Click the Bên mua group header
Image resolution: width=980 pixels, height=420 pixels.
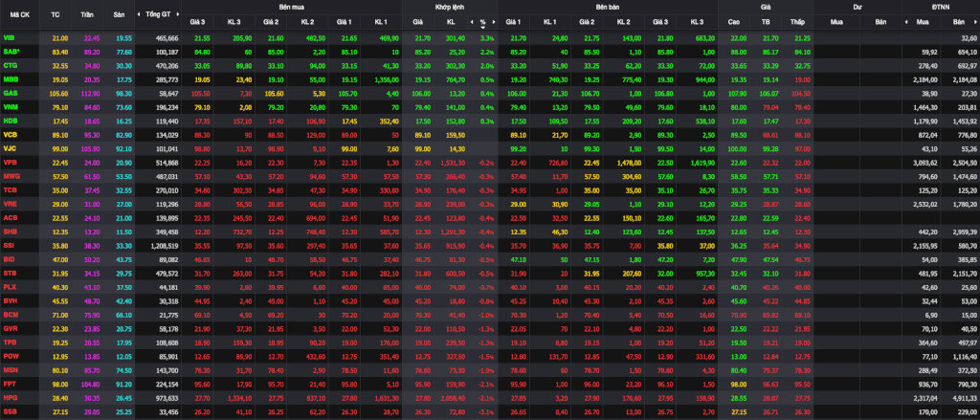291,8
